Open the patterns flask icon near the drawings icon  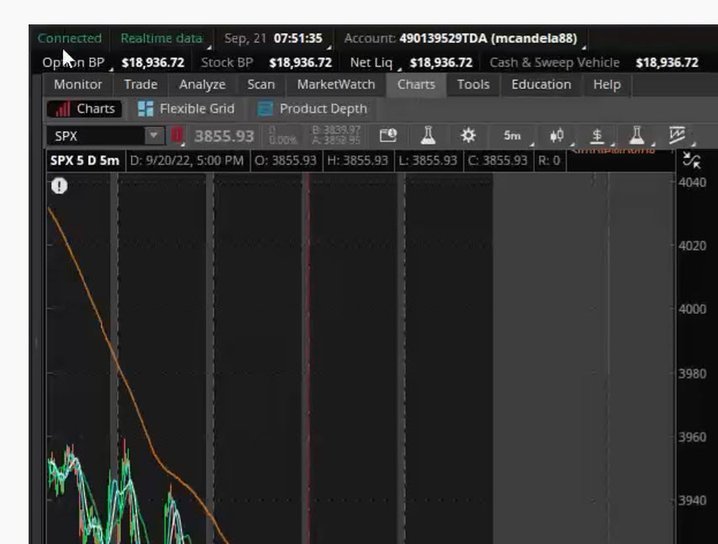[637, 136]
